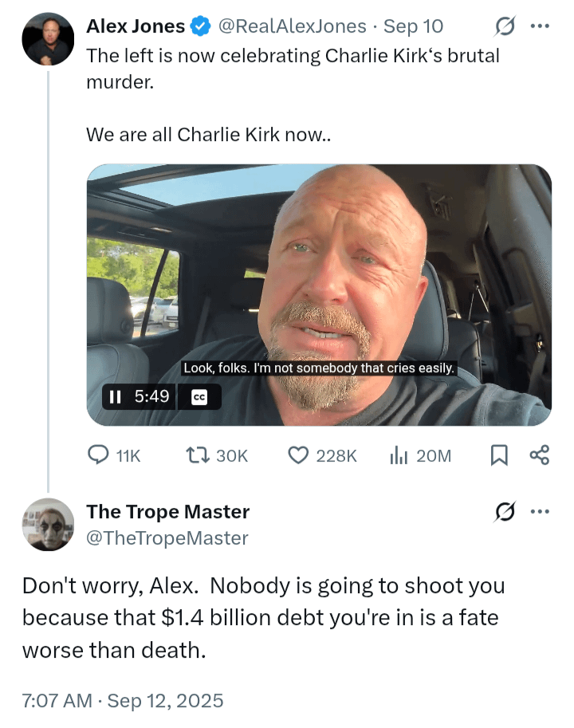Click The Trope Master display name
The width and height of the screenshot is (574, 728).
[168, 512]
